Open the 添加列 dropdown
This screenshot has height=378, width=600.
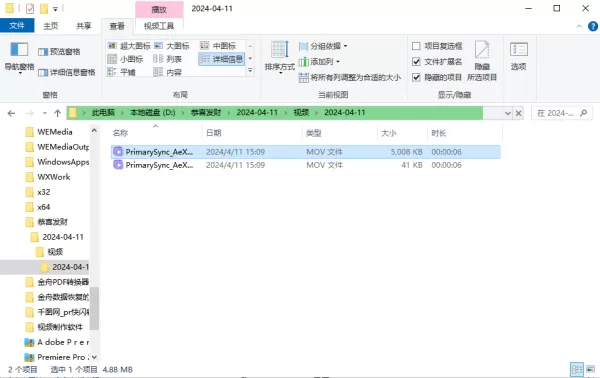click(320, 62)
